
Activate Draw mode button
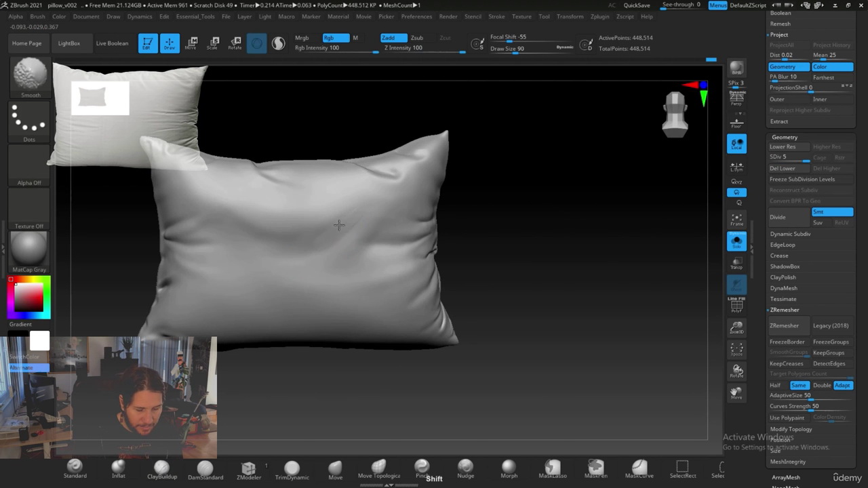170,43
